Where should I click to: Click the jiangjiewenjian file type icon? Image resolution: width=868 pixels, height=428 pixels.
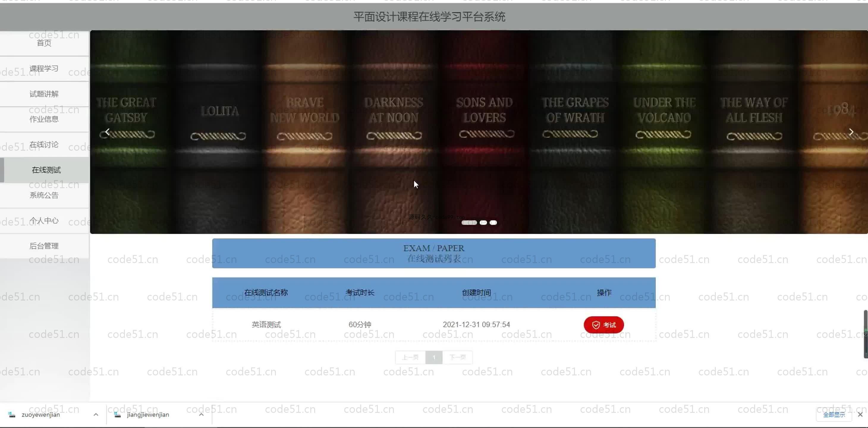(x=117, y=415)
